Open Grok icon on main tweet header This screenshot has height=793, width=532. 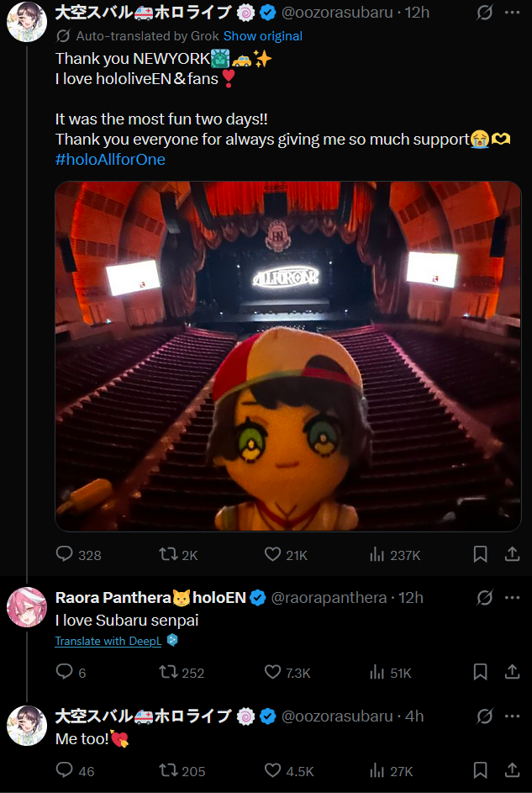[x=484, y=13]
